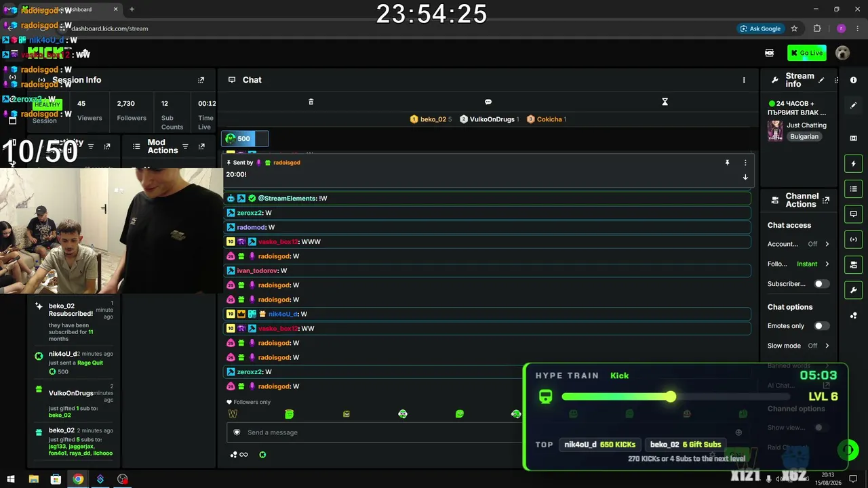Select beko_02 6 Gift Subs top contributor
This screenshot has height=488, width=868.
(685, 445)
